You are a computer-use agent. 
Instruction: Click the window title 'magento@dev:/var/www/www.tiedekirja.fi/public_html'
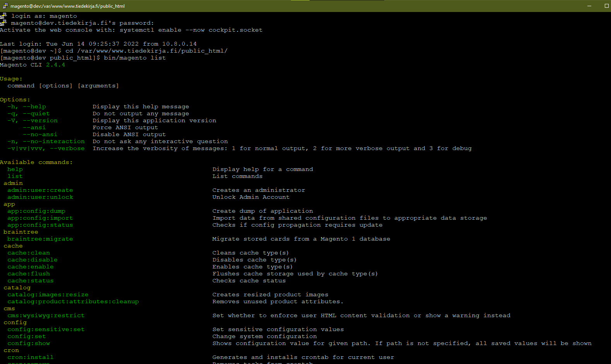(x=68, y=6)
